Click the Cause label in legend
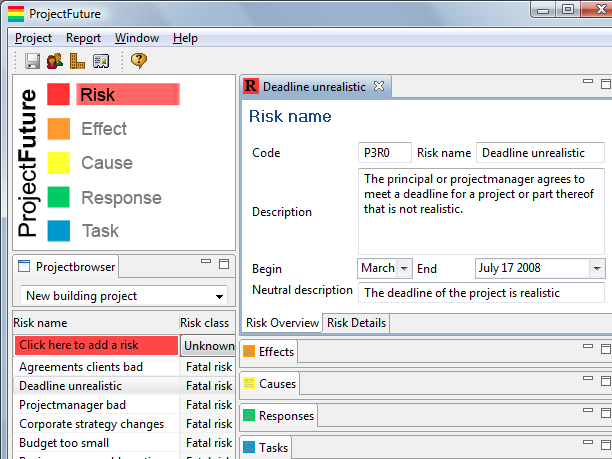 pyautogui.click(x=107, y=163)
